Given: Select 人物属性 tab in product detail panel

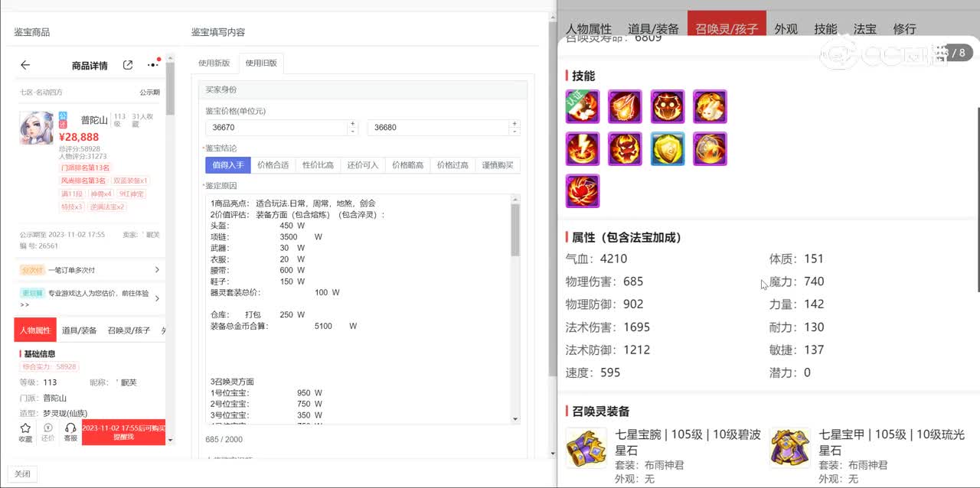Looking at the screenshot, I should [x=35, y=330].
